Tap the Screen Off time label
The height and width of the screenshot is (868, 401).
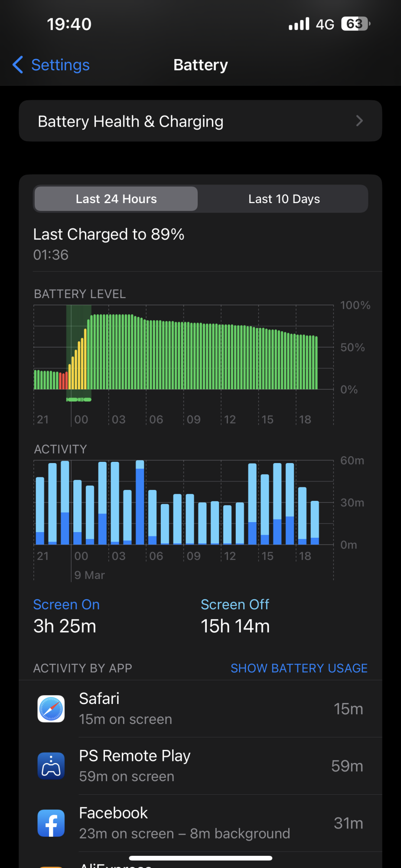point(235,605)
